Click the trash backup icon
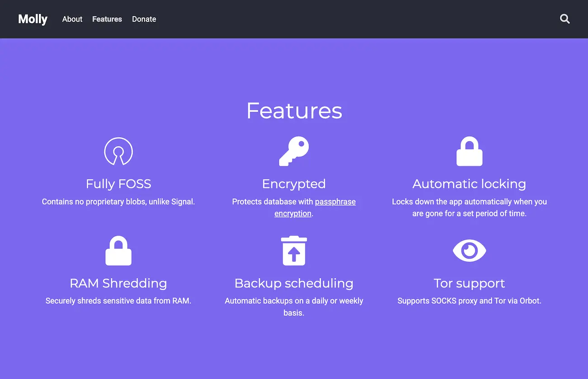This screenshot has width=588, height=379. [x=294, y=251]
